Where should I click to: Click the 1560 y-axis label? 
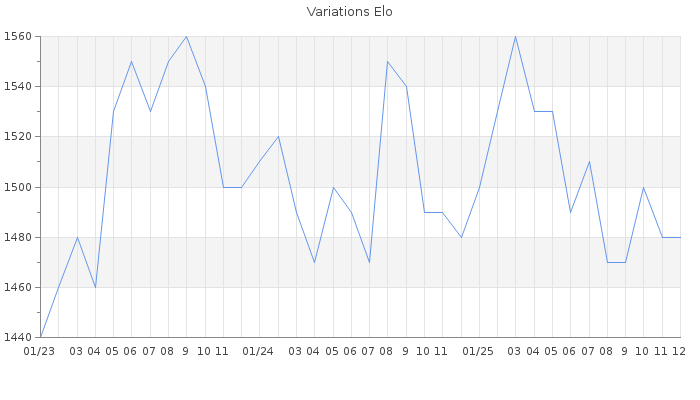click(20, 36)
